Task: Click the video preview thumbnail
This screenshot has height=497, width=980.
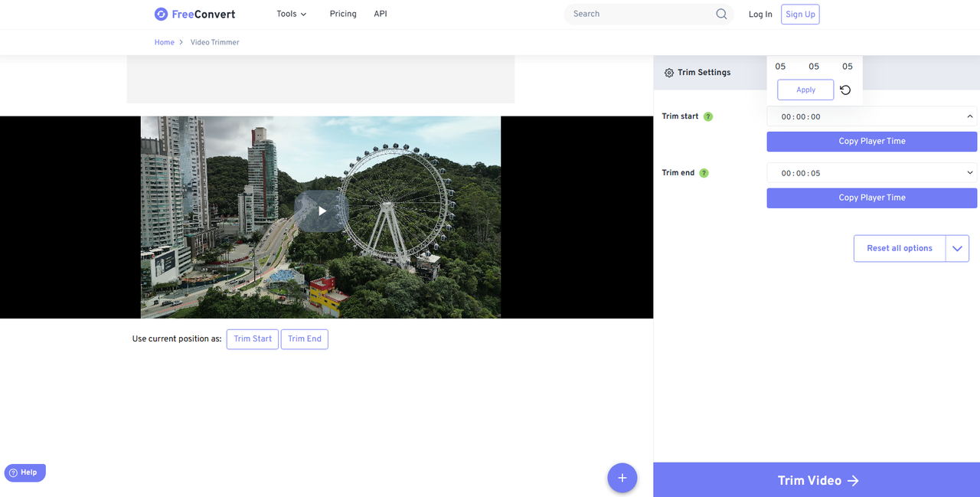Action: 321,217
